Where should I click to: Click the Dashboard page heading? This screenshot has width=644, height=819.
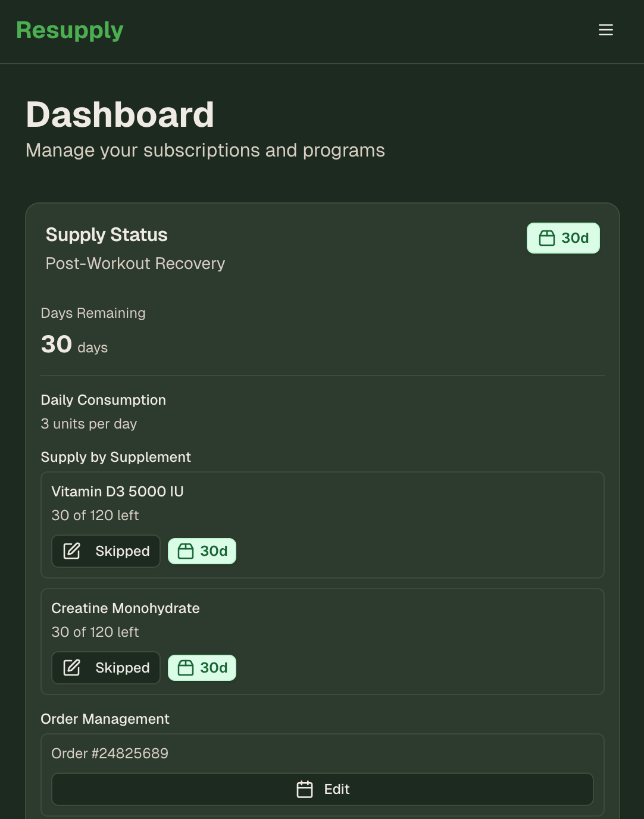tap(120, 114)
